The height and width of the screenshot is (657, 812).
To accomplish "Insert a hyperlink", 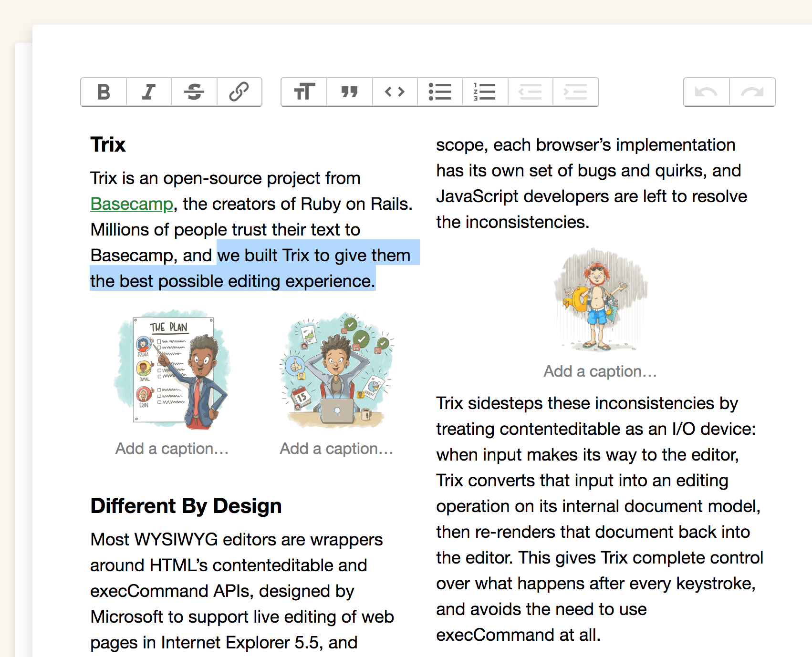I will (x=239, y=92).
